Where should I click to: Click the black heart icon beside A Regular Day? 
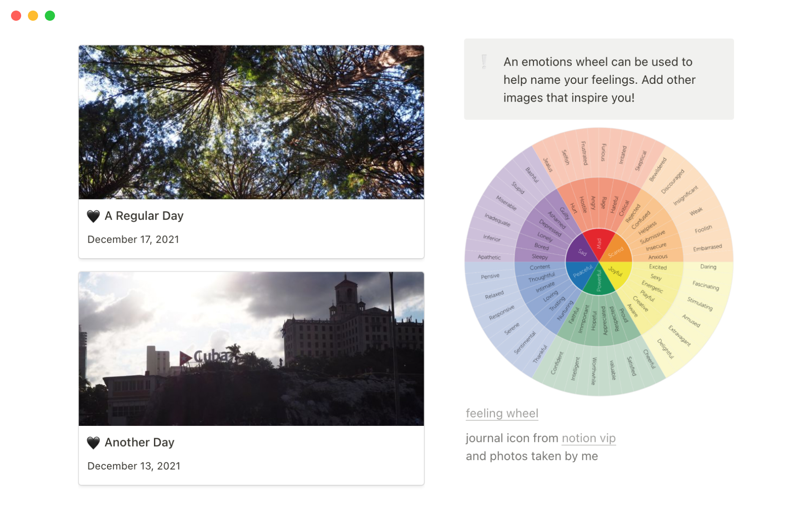pyautogui.click(x=93, y=216)
